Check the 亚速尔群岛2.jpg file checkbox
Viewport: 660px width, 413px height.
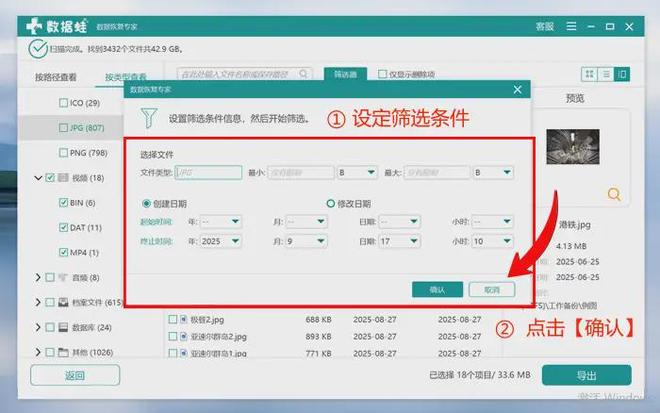pyautogui.click(x=173, y=336)
